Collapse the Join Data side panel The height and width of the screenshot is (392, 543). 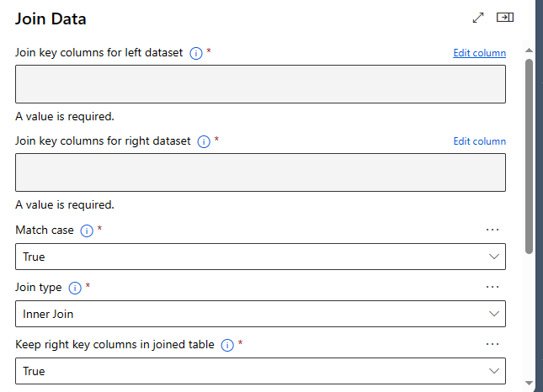coord(505,17)
